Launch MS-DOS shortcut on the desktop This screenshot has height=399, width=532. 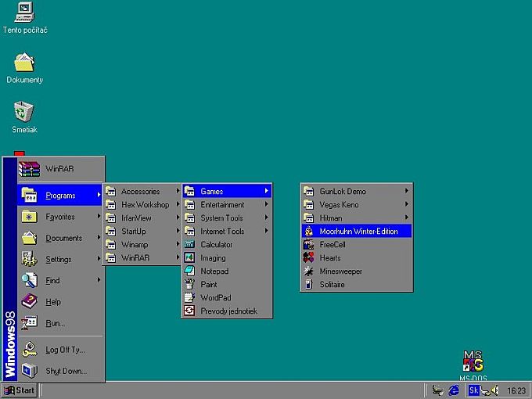(473, 361)
